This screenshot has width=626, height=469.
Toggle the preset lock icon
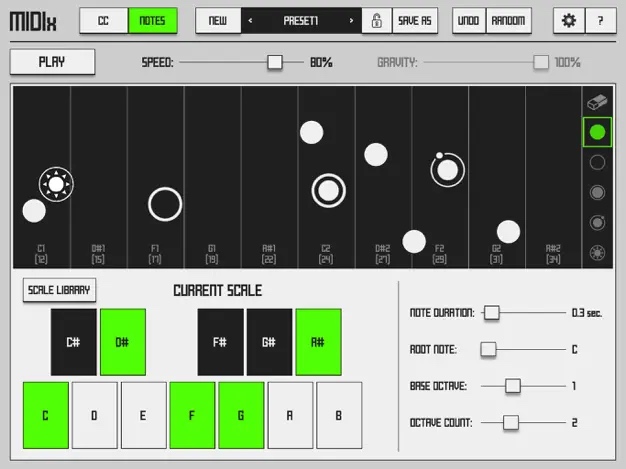(376, 20)
